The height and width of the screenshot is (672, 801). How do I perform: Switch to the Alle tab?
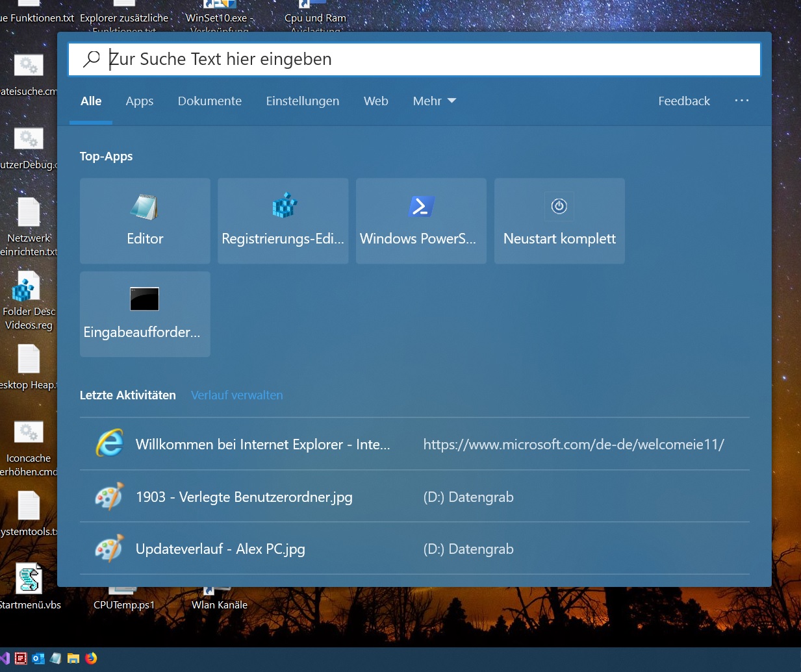[91, 101]
